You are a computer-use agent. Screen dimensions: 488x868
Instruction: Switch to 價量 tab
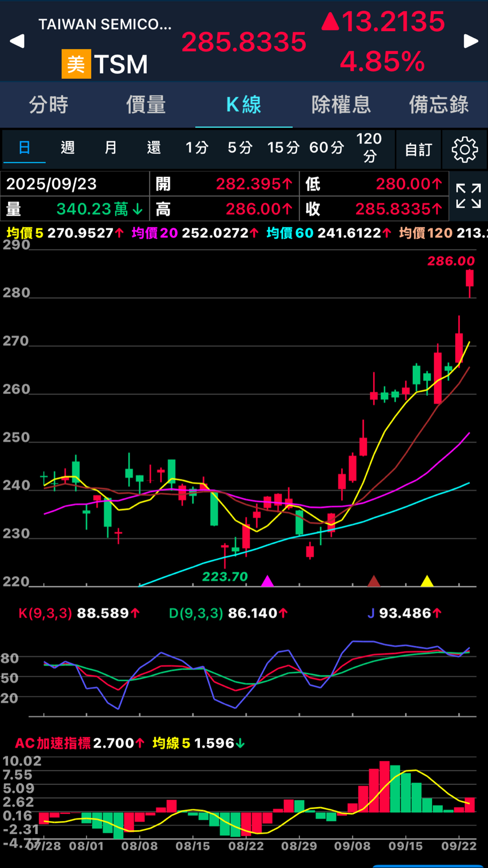pyautogui.click(x=146, y=105)
